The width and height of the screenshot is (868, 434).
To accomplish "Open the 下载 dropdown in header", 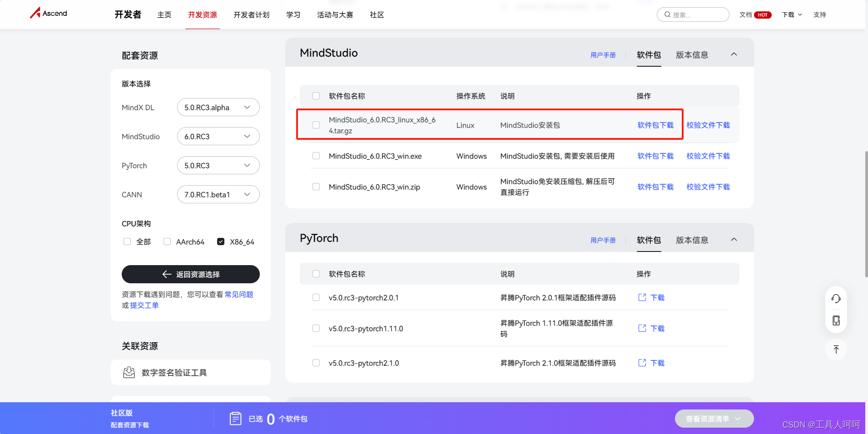I will click(792, 15).
